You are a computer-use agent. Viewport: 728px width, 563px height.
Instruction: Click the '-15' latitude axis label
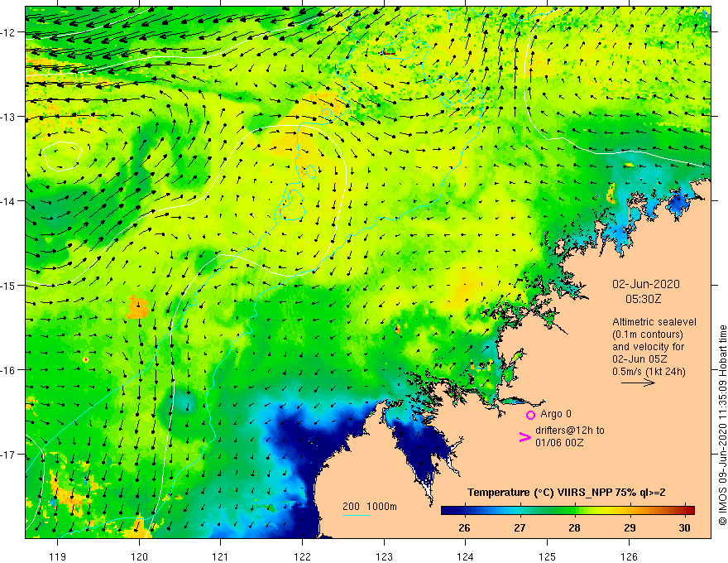pyautogui.click(x=8, y=285)
